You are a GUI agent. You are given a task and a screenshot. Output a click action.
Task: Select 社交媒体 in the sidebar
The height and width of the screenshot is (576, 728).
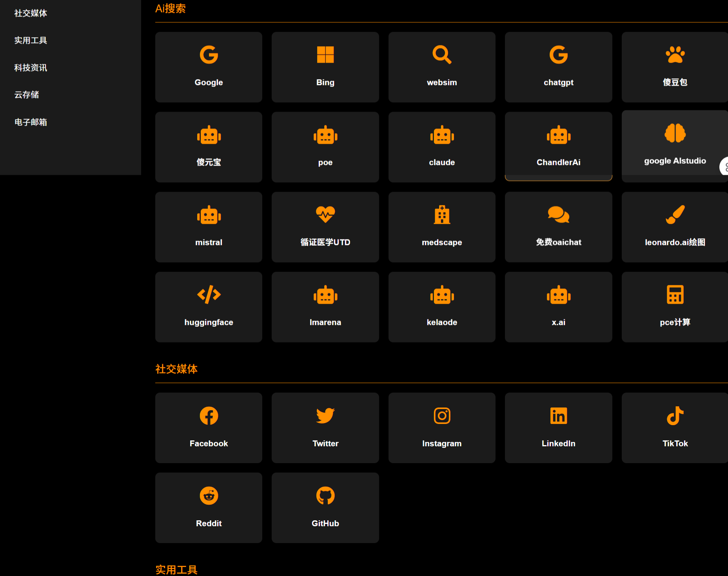[x=30, y=13]
